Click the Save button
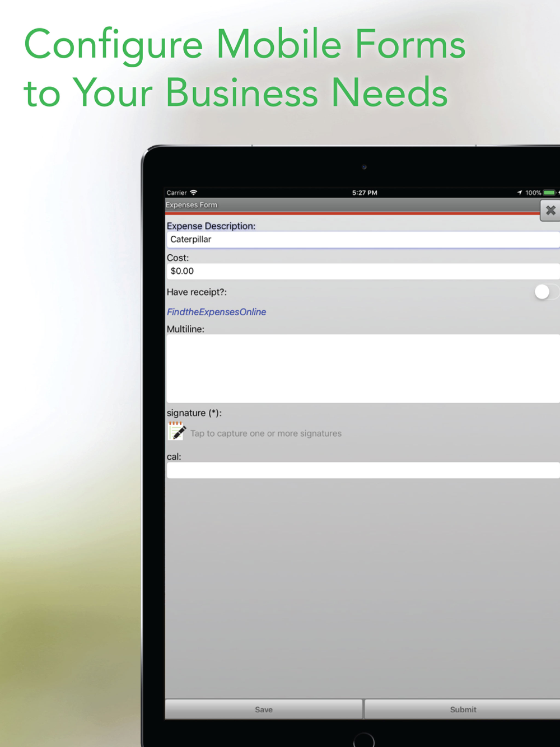The width and height of the screenshot is (560, 747). click(x=264, y=709)
